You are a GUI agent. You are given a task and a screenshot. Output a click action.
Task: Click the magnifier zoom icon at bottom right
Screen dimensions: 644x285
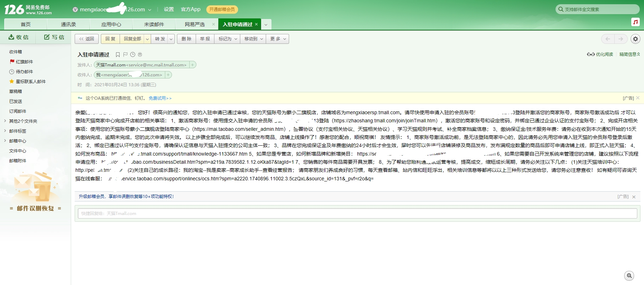point(629,276)
